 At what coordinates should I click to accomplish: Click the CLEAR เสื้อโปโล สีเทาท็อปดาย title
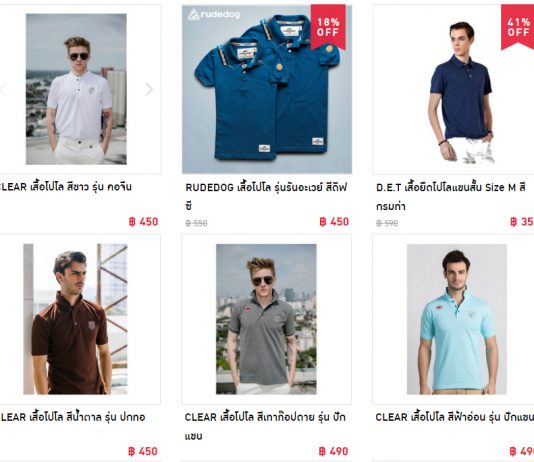265,426
